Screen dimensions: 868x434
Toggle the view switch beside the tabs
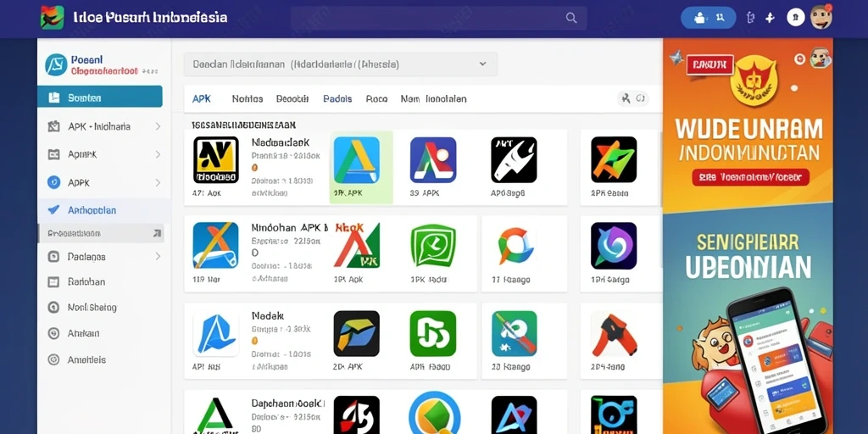632,99
